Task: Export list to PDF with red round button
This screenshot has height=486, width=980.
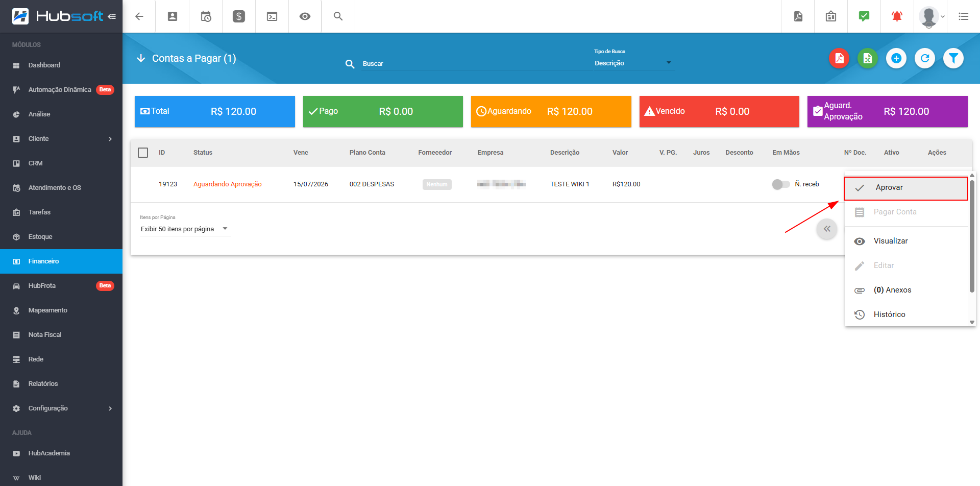Action: coord(839,58)
